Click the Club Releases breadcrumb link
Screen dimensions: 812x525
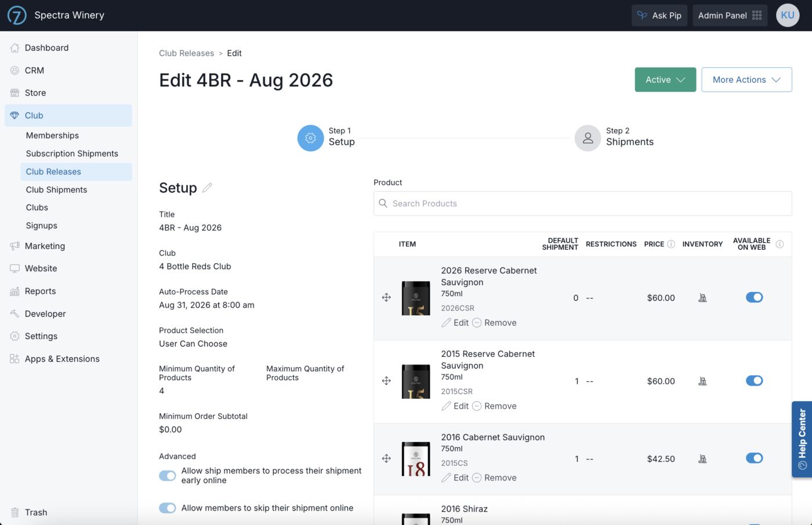(186, 53)
